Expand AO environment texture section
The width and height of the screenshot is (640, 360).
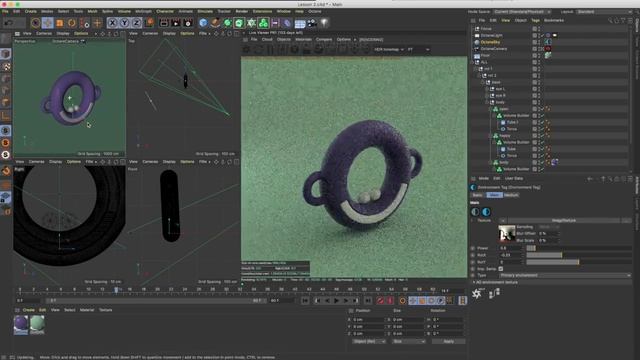point(474,282)
